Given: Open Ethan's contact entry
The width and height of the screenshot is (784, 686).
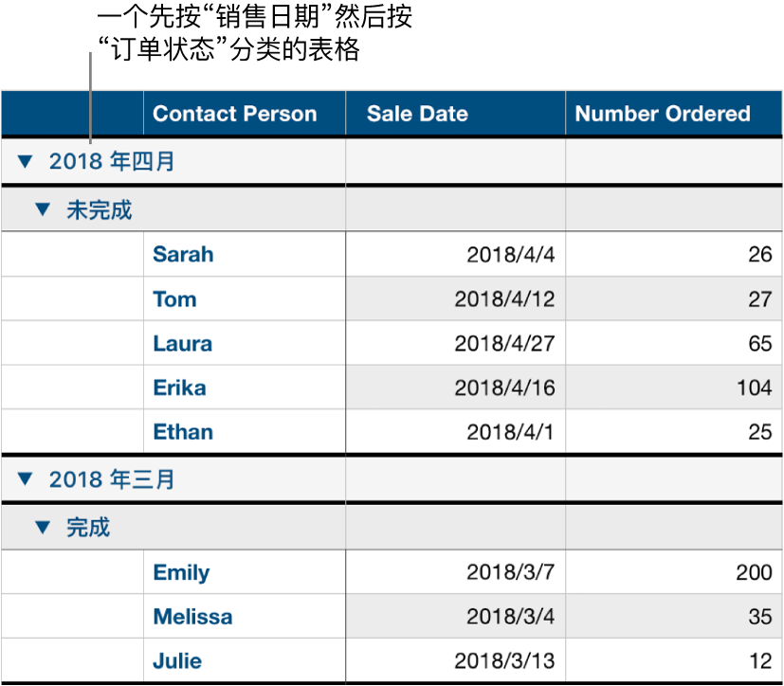Looking at the screenshot, I should tap(182, 432).
